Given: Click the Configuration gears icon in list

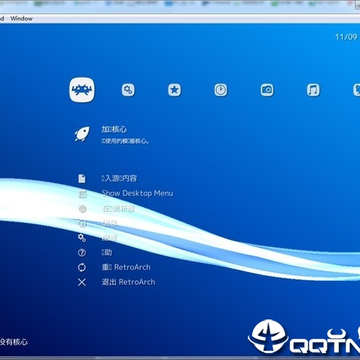Looking at the screenshot, I should tap(82, 238).
